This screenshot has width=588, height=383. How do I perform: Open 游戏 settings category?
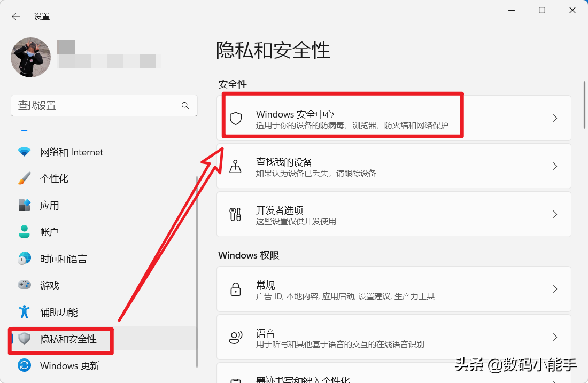click(104, 286)
